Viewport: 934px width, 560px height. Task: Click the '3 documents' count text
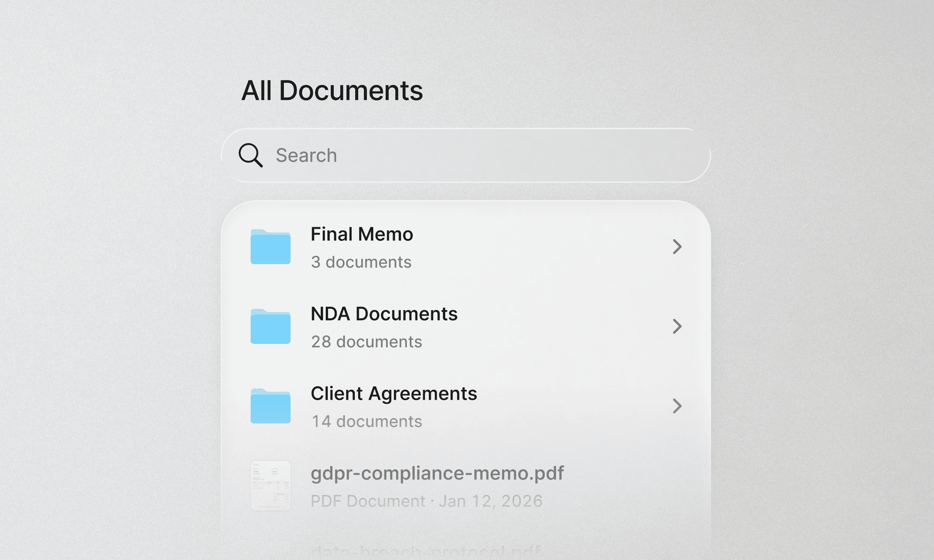361,262
